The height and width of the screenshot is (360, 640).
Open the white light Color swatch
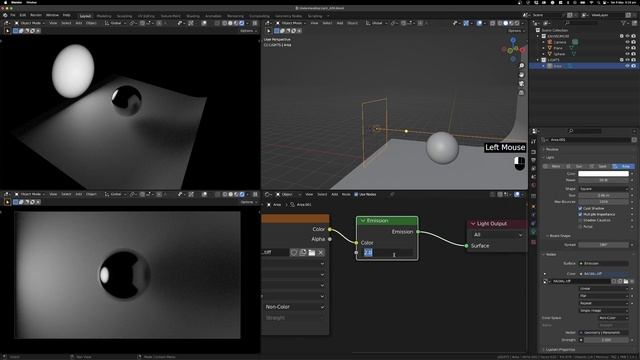(603, 174)
